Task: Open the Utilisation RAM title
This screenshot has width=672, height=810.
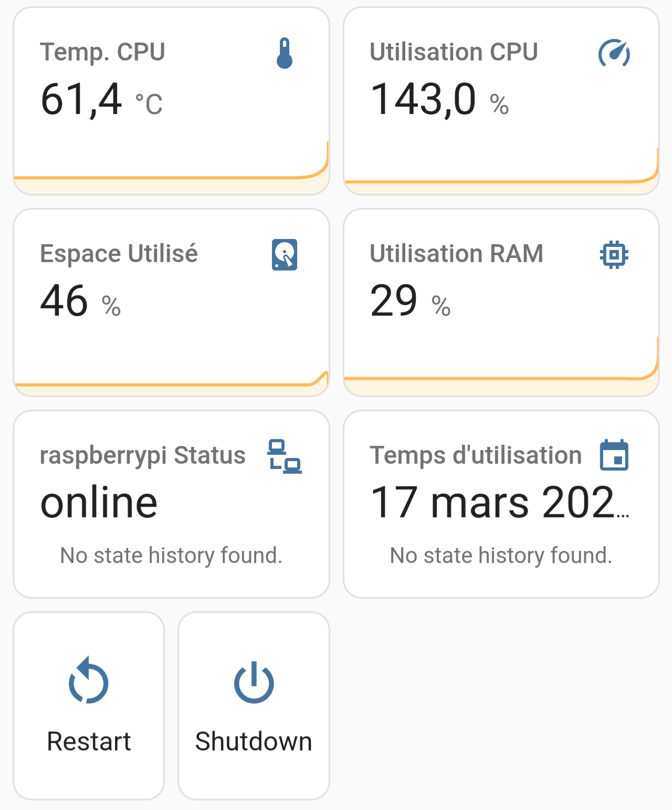Action: click(456, 254)
